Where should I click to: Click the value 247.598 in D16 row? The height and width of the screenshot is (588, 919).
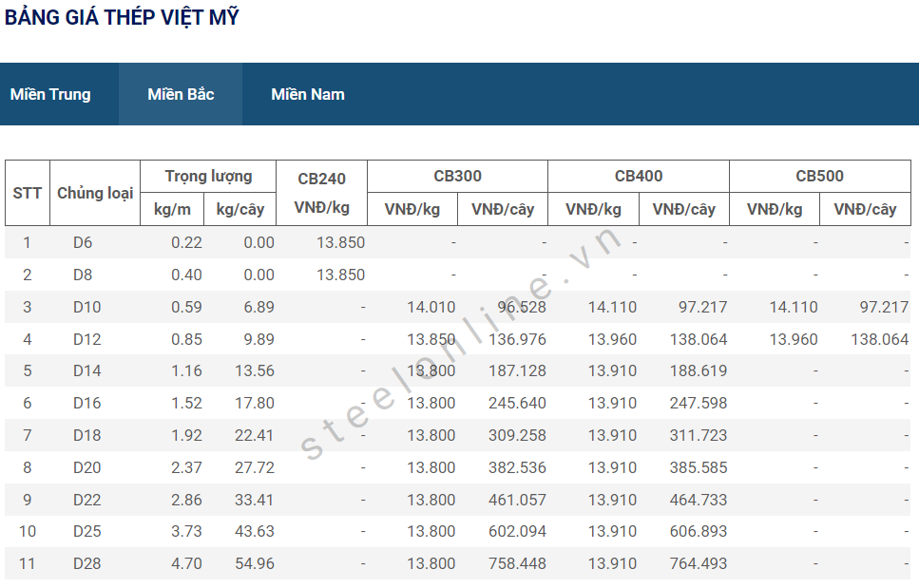point(699,403)
